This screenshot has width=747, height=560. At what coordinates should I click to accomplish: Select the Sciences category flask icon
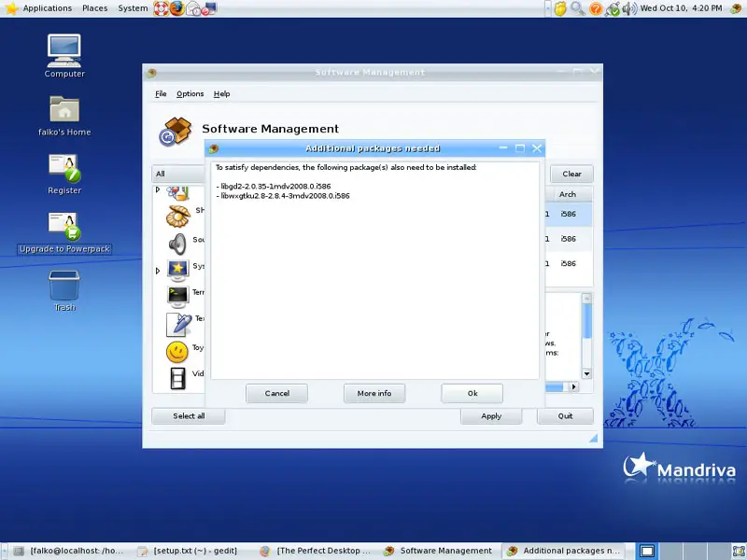point(177,193)
